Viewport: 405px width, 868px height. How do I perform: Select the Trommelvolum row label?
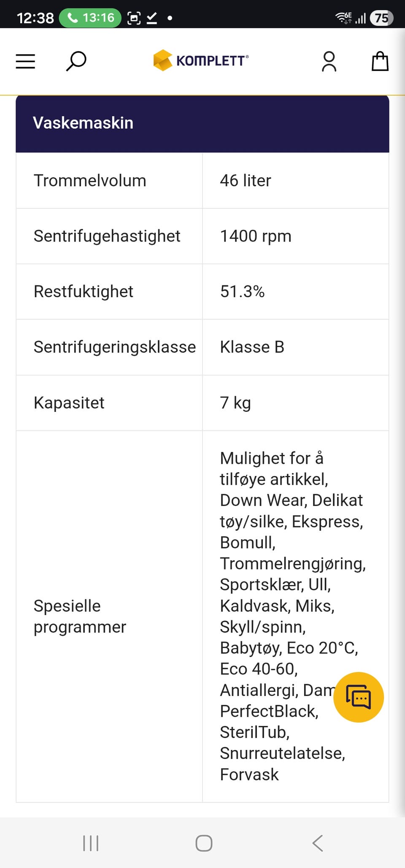point(90,180)
